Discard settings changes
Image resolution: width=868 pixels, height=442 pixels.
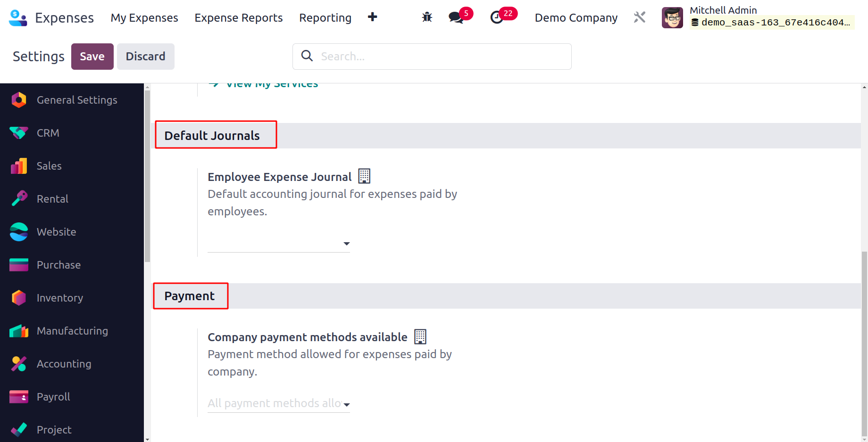point(145,57)
